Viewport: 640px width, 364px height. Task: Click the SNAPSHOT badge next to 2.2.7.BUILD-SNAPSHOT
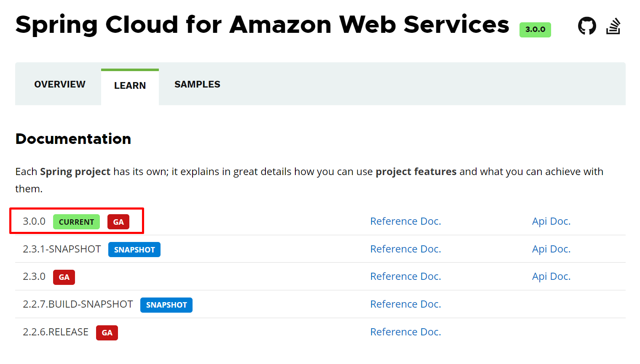(166, 305)
